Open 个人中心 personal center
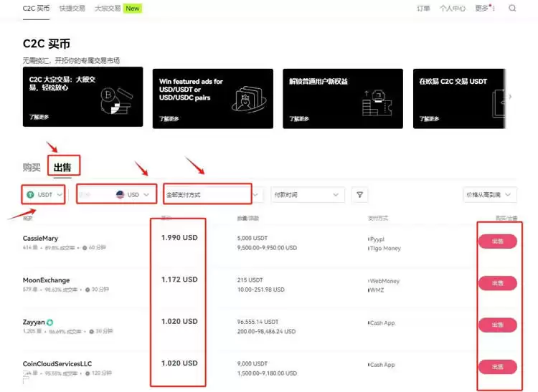 453,9
